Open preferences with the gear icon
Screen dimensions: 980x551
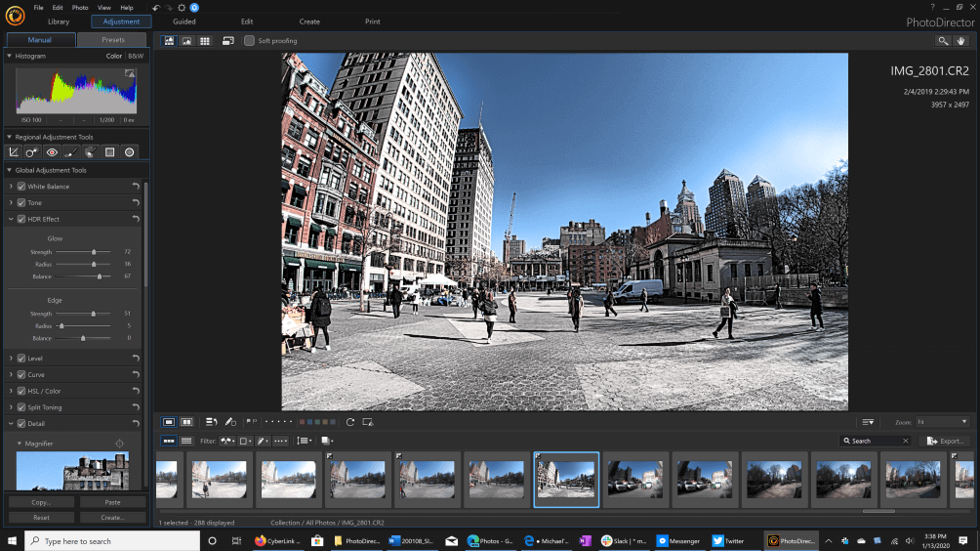pyautogui.click(x=182, y=7)
